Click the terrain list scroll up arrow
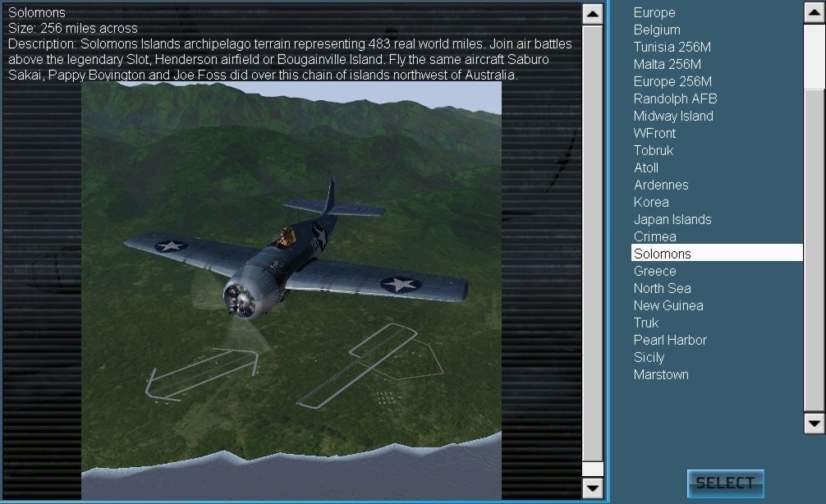 (815, 12)
